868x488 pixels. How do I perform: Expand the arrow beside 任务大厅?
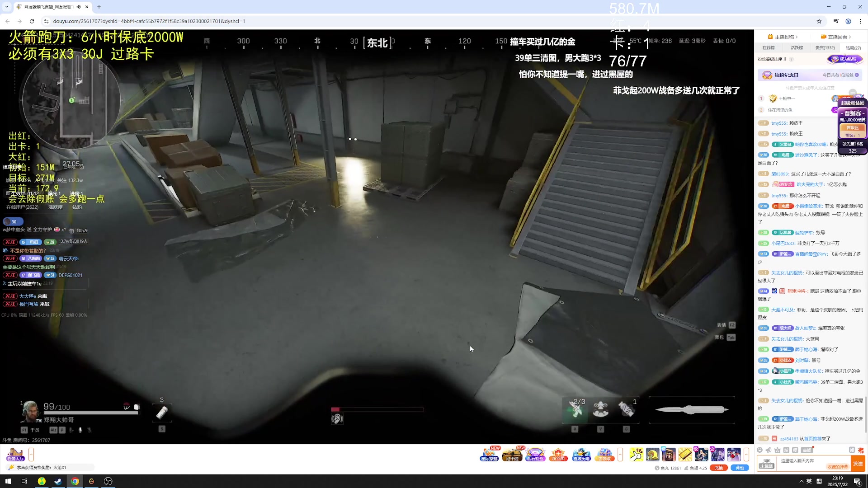pos(31,455)
